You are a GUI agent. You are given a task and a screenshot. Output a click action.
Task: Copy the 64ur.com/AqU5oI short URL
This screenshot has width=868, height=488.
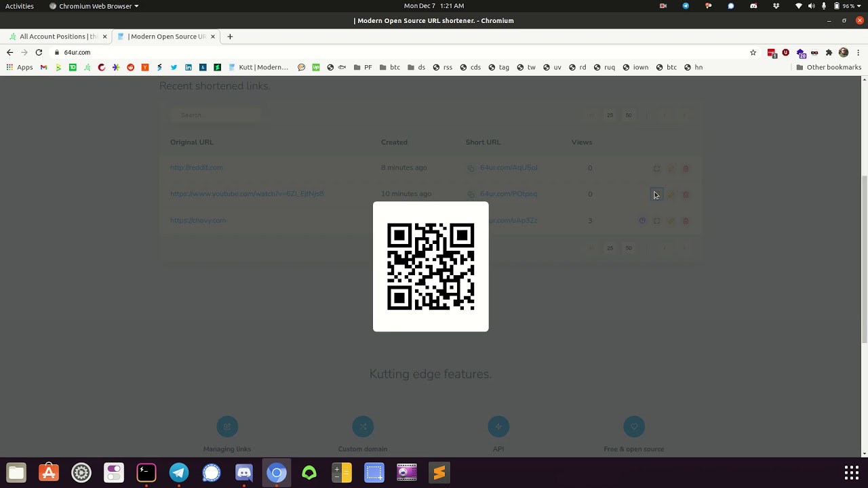(x=471, y=168)
